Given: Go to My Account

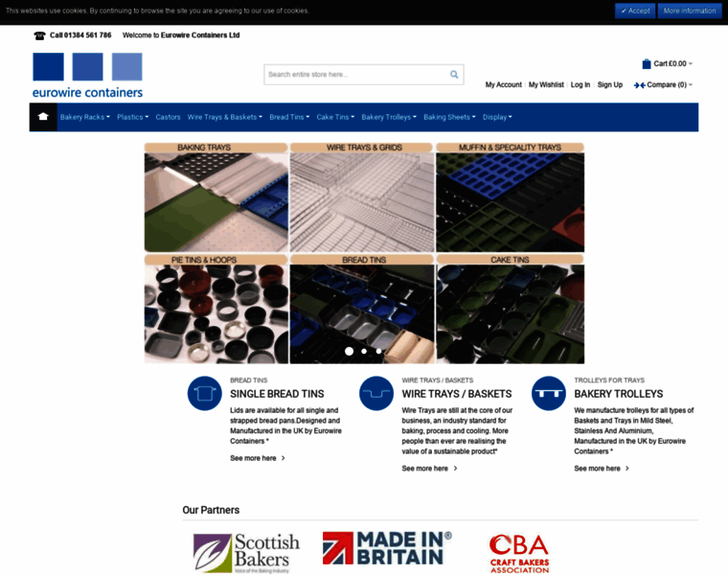Looking at the screenshot, I should tap(503, 84).
